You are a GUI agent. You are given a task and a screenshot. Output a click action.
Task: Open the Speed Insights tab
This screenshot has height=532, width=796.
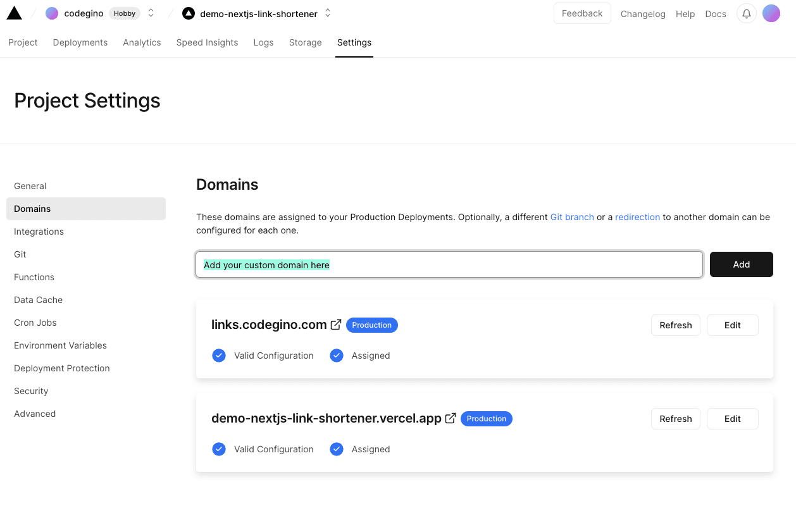pyautogui.click(x=207, y=42)
